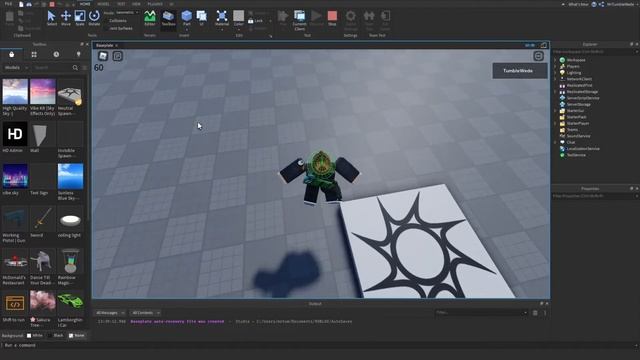Click the new file icon in quick access
The height and width of the screenshot is (360, 640).
coord(21,4)
